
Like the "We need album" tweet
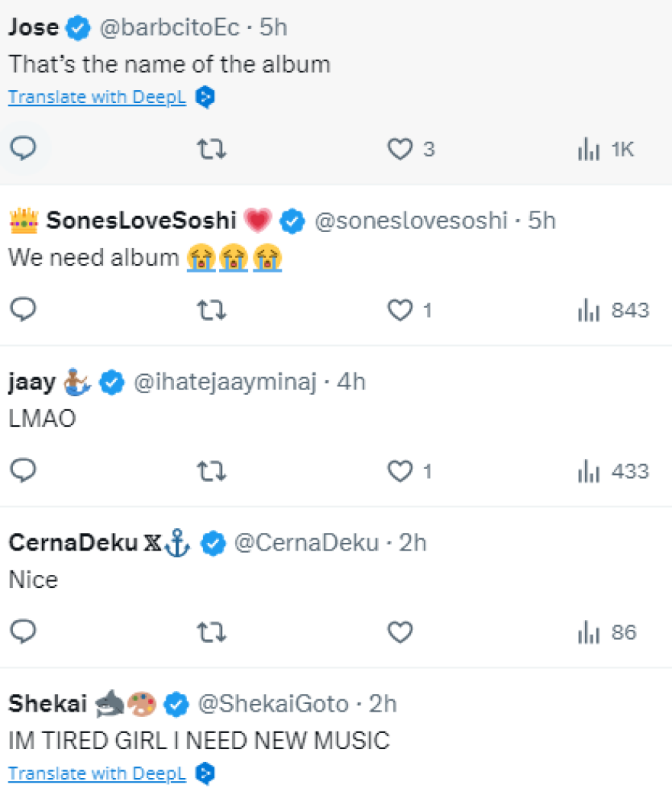point(400,310)
